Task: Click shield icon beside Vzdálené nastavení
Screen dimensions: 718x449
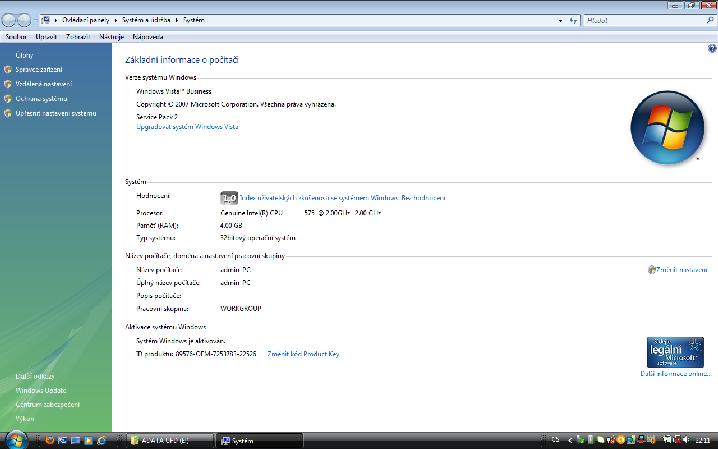Action: [8, 84]
